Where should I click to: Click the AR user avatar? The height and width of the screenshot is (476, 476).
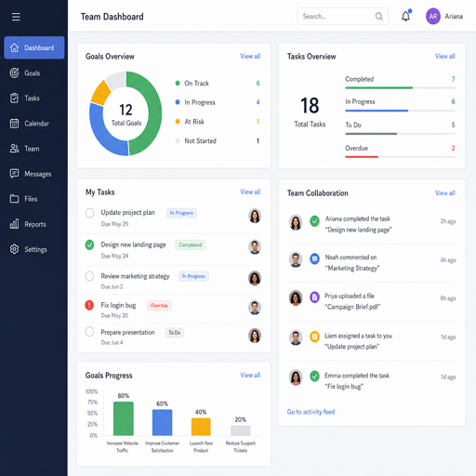(x=433, y=16)
